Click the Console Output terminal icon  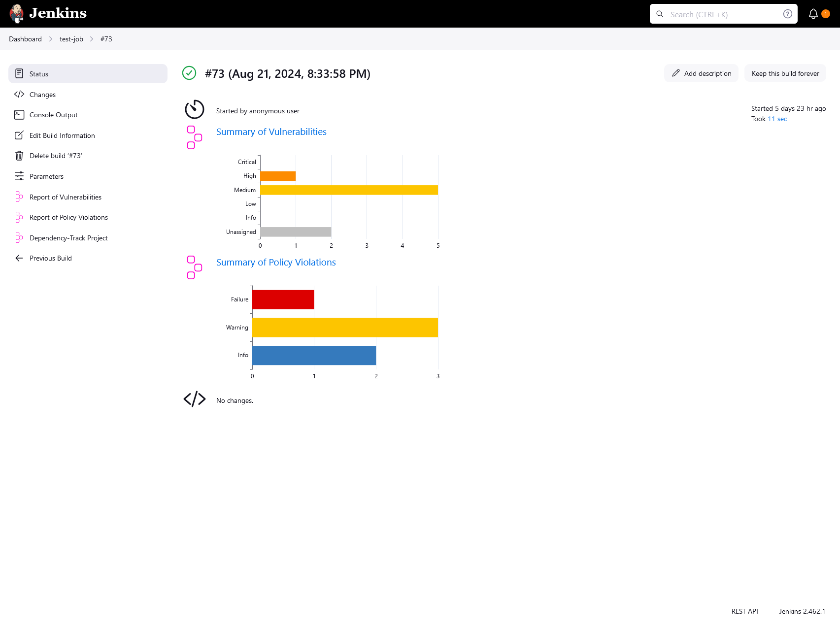tap(19, 115)
